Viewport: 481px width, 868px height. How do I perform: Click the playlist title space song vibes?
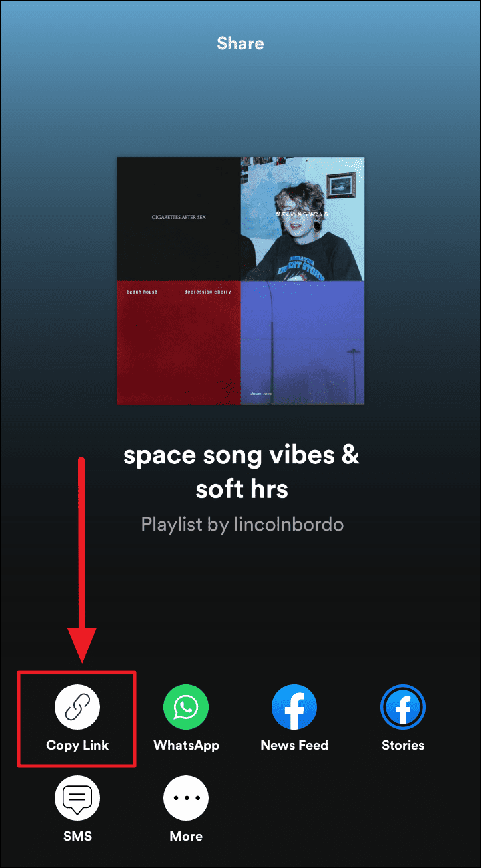pos(241,472)
